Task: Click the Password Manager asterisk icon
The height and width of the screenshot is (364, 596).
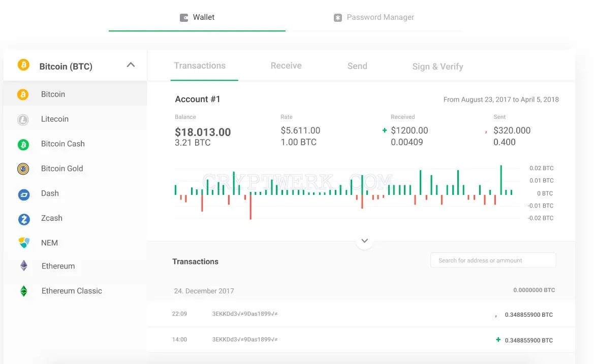Action: click(337, 17)
